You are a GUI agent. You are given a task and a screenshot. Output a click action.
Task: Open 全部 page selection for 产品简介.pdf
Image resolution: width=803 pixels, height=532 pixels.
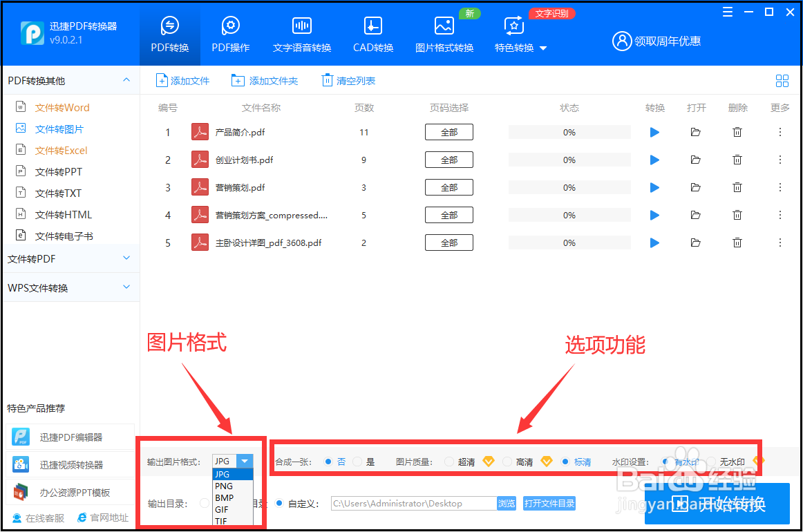(449, 132)
